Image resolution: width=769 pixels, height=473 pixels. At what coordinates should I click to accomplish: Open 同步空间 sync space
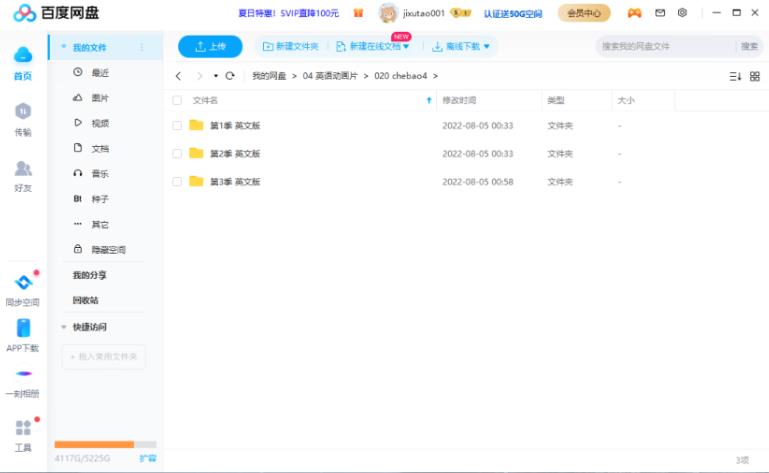23,282
